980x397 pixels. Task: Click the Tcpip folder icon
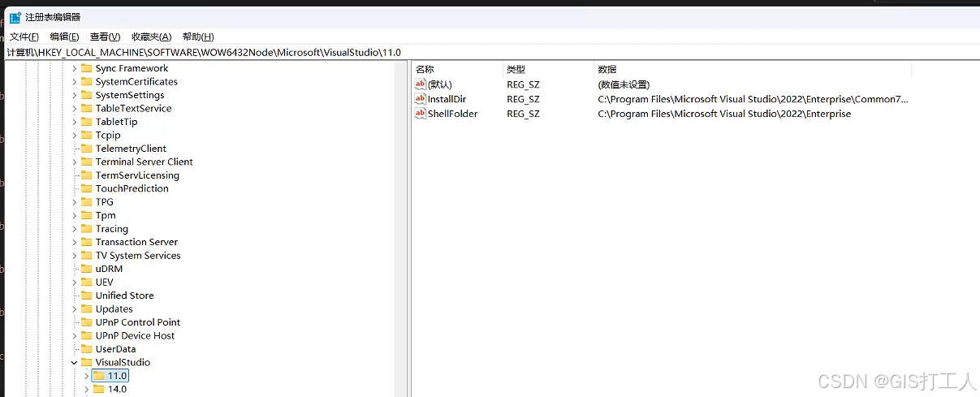(87, 136)
